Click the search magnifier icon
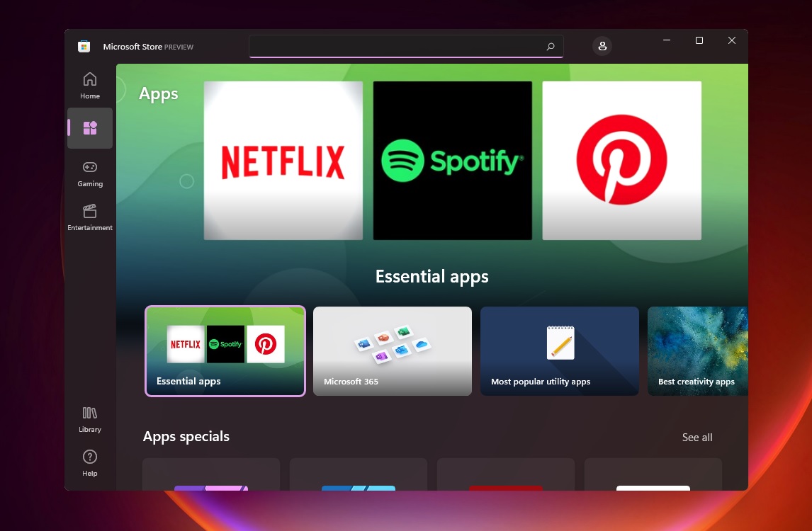Screen dimensions: 812x531 tap(551, 47)
